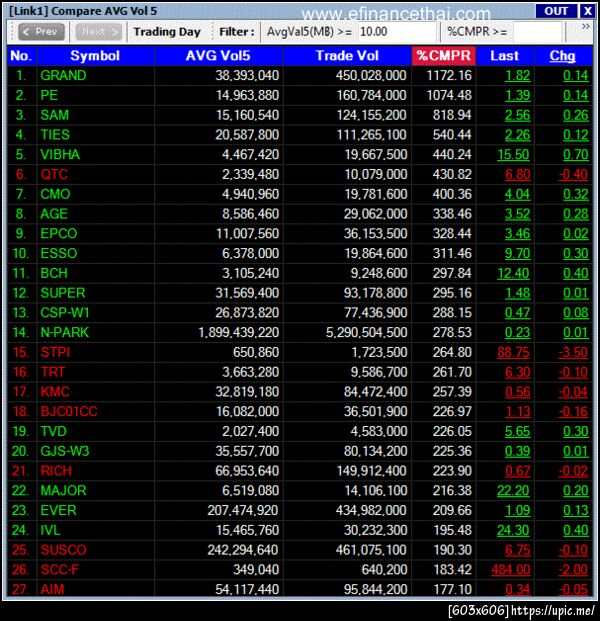Sort by the Last column header
600x621 pixels.
coord(505,56)
